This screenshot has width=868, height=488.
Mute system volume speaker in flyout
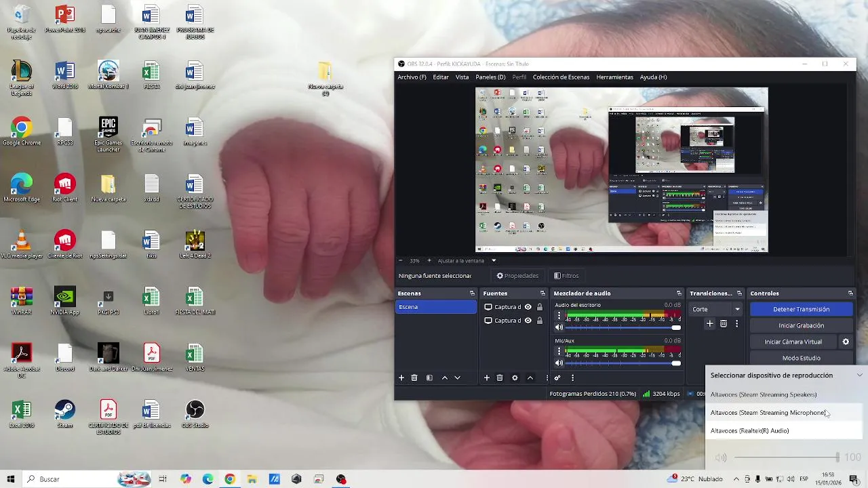coord(721,458)
